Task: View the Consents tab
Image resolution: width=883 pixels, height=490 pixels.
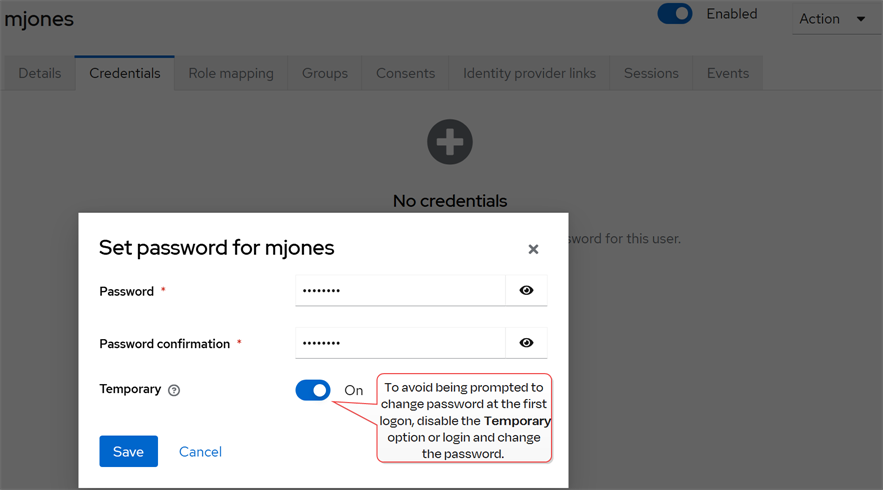Action: point(405,73)
